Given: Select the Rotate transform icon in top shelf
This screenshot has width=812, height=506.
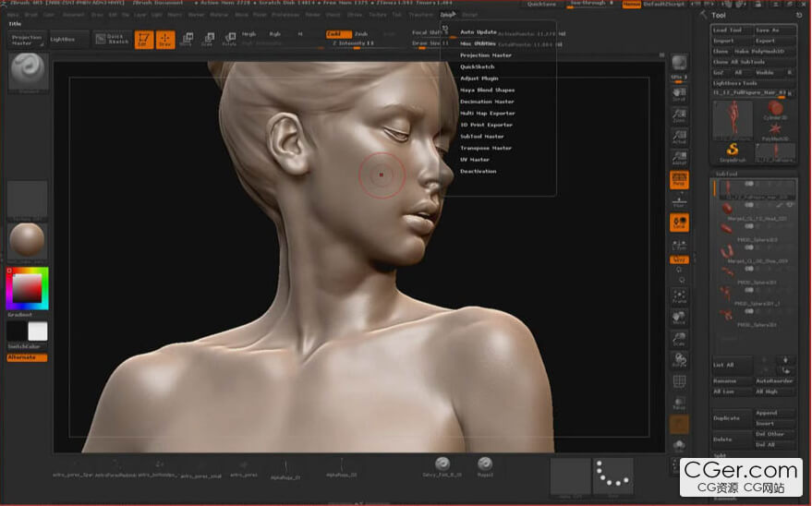Looking at the screenshot, I should click(229, 40).
